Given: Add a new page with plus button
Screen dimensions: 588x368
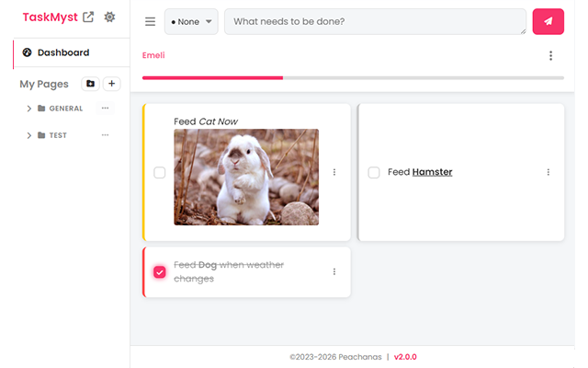Looking at the screenshot, I should 111,84.
